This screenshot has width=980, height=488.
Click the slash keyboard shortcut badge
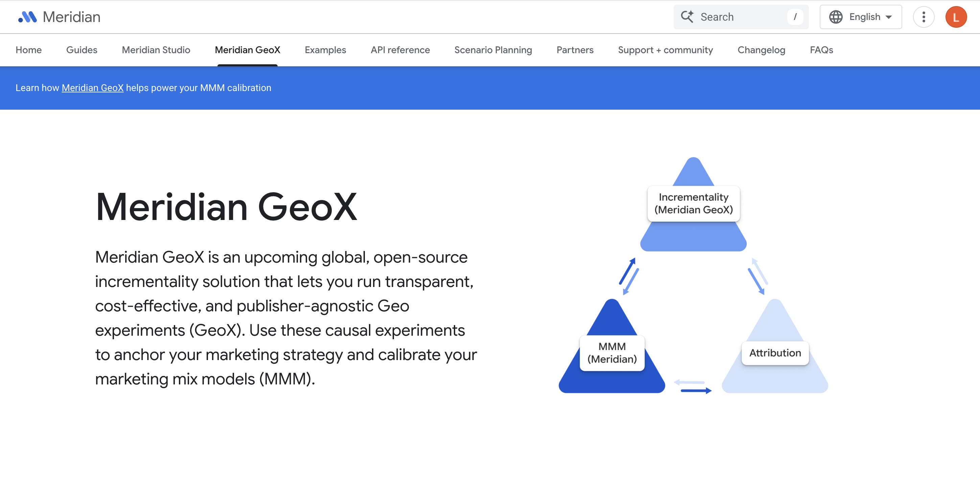(795, 17)
